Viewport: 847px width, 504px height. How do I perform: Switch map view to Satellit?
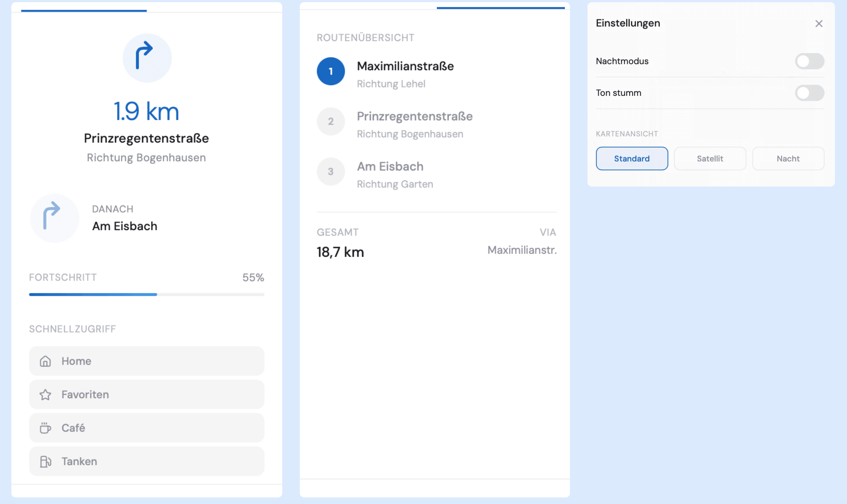(710, 158)
